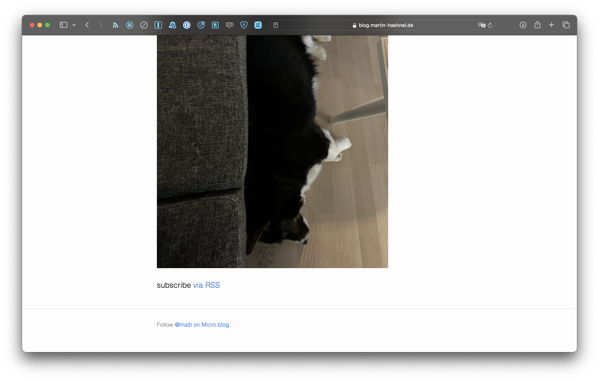This screenshot has width=599, height=381.
Task: Click the circled X extension icon
Action: coord(130,25)
